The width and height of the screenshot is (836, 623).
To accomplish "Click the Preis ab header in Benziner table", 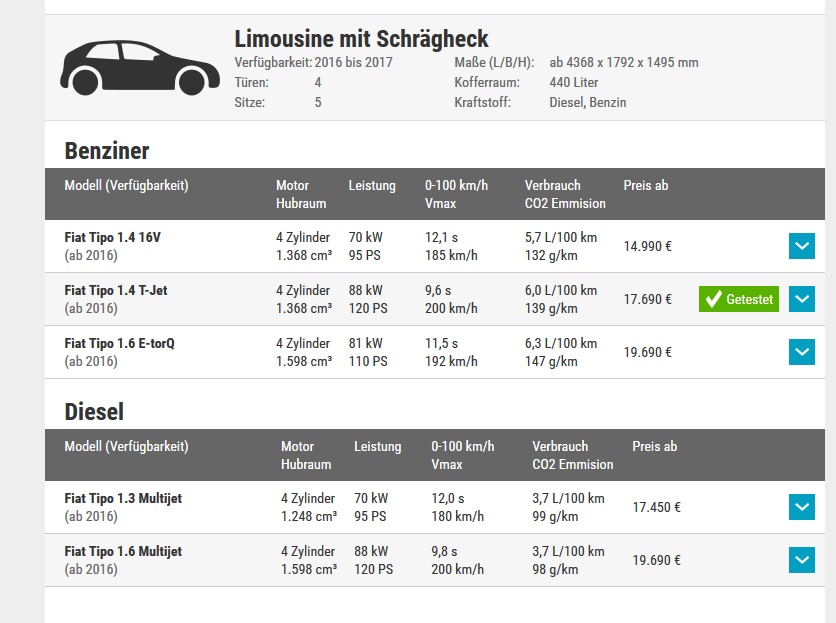I will point(646,186).
